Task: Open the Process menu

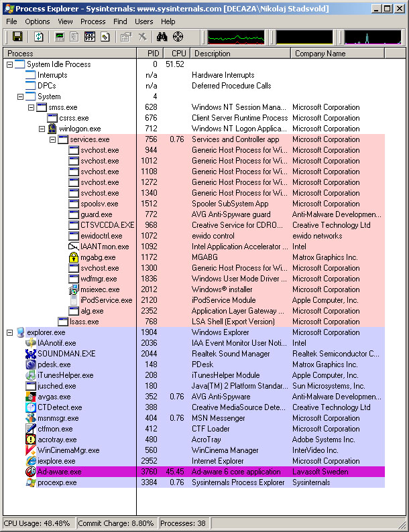Action: (x=93, y=21)
